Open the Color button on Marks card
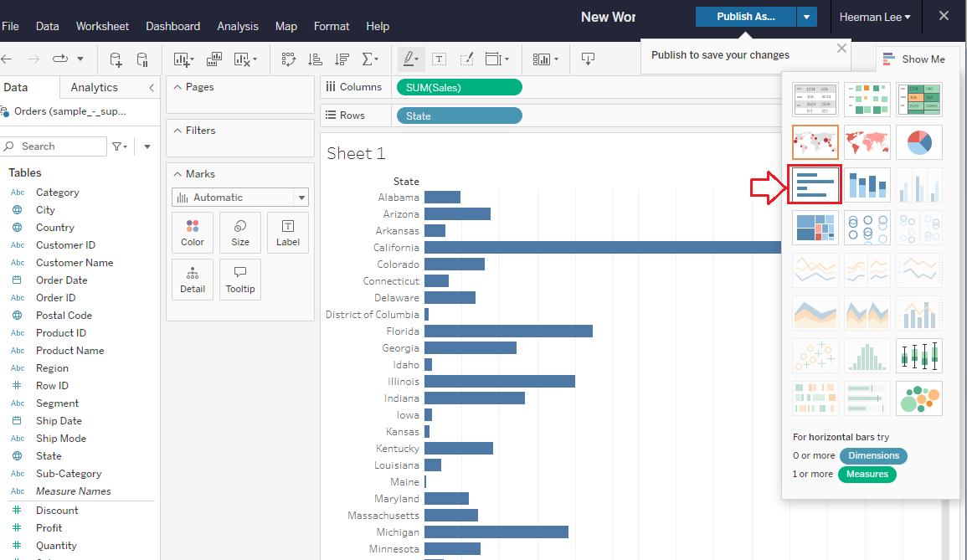Image resolution: width=967 pixels, height=560 pixels. click(x=193, y=233)
